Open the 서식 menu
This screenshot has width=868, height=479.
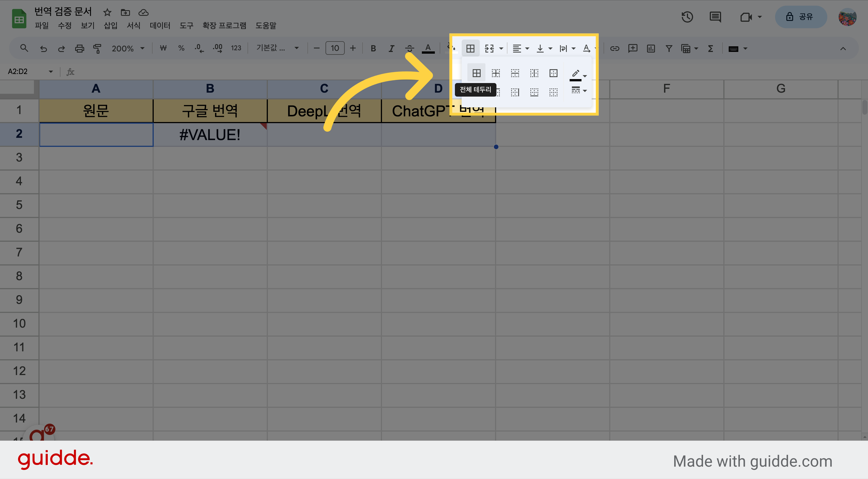tap(133, 26)
